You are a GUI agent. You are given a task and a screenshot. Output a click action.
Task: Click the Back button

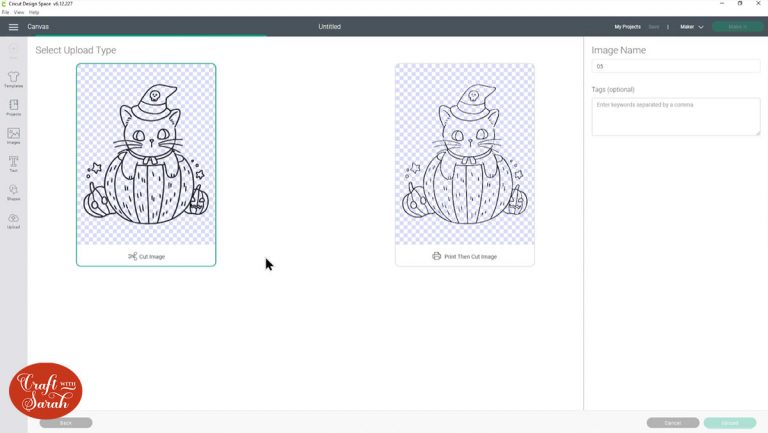point(66,423)
